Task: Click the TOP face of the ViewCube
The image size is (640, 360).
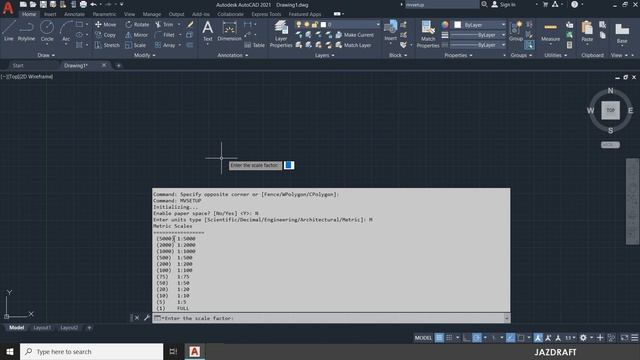Action: 610,110
